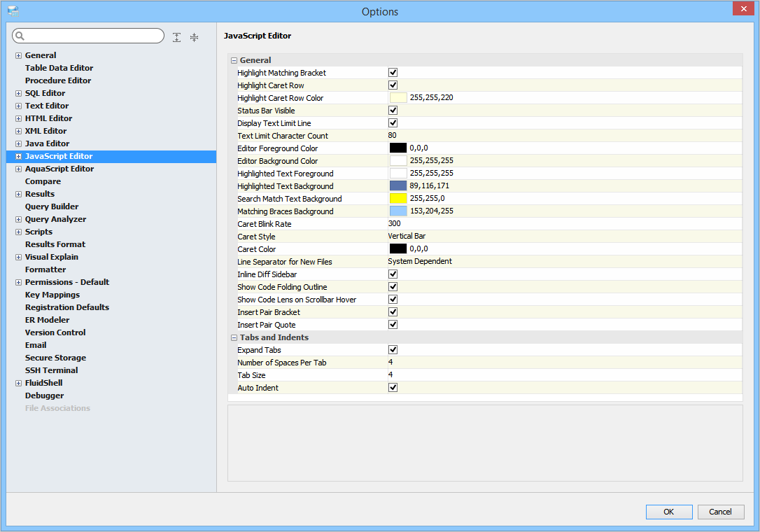
Task: Toggle the Status Bar Visible checkbox
Action: point(393,111)
